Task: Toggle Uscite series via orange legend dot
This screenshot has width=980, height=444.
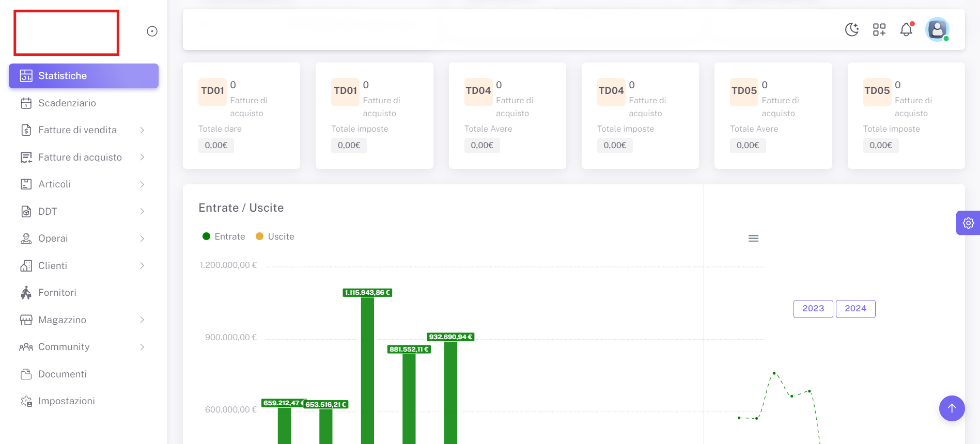Action: [260, 236]
